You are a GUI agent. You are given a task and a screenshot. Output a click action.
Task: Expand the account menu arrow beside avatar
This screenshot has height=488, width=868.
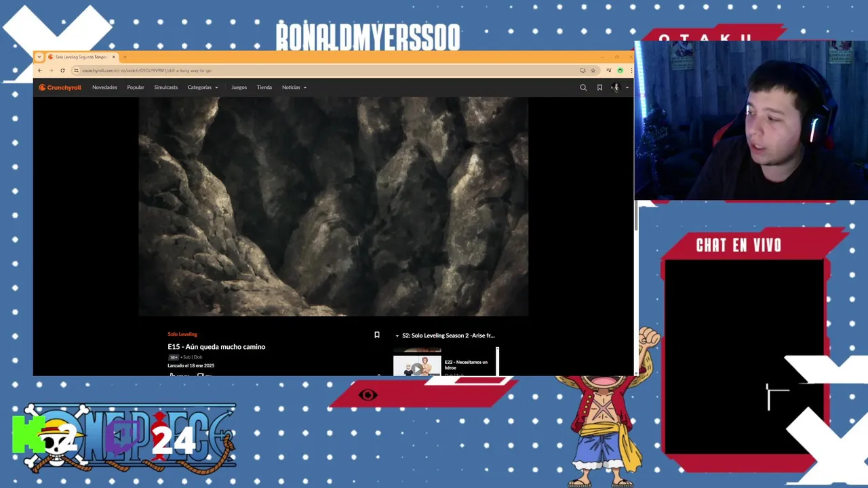[627, 87]
